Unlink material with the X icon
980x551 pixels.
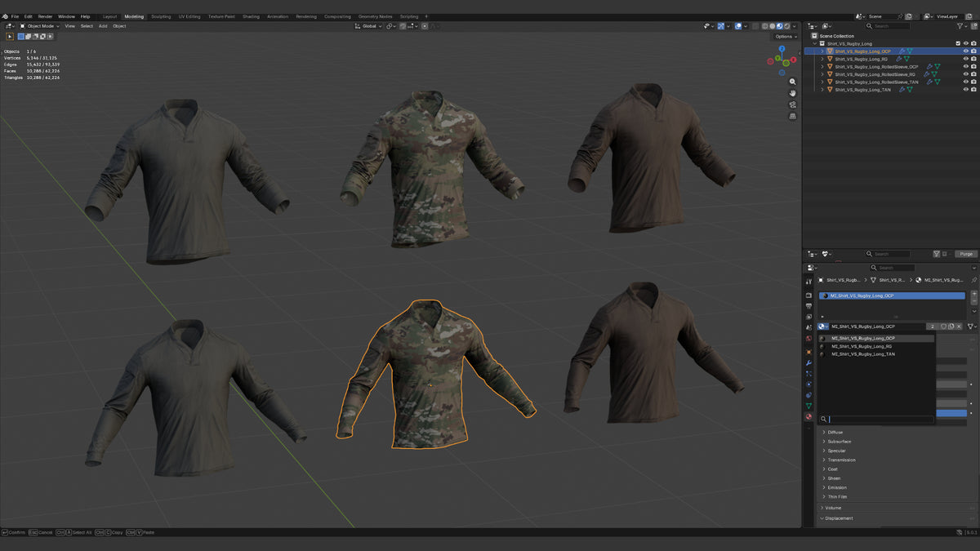959,327
